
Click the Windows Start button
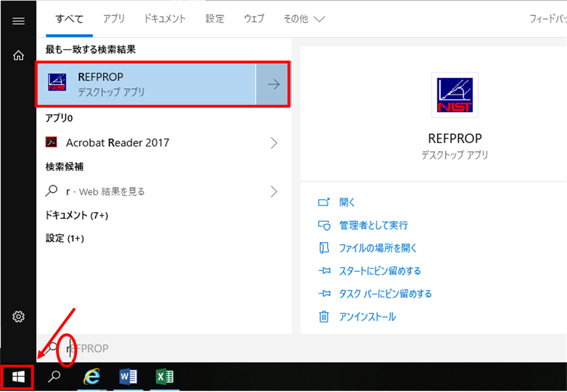click(18, 377)
